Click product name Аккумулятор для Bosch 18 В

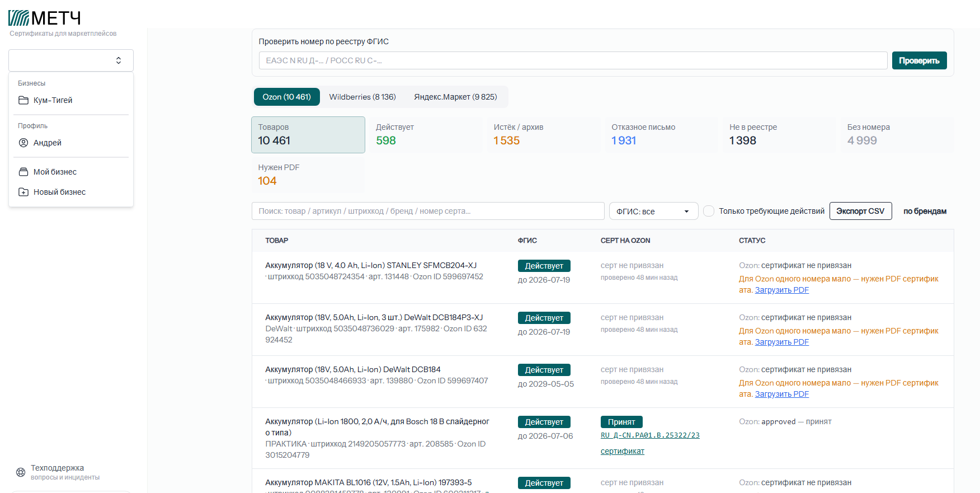(x=377, y=427)
